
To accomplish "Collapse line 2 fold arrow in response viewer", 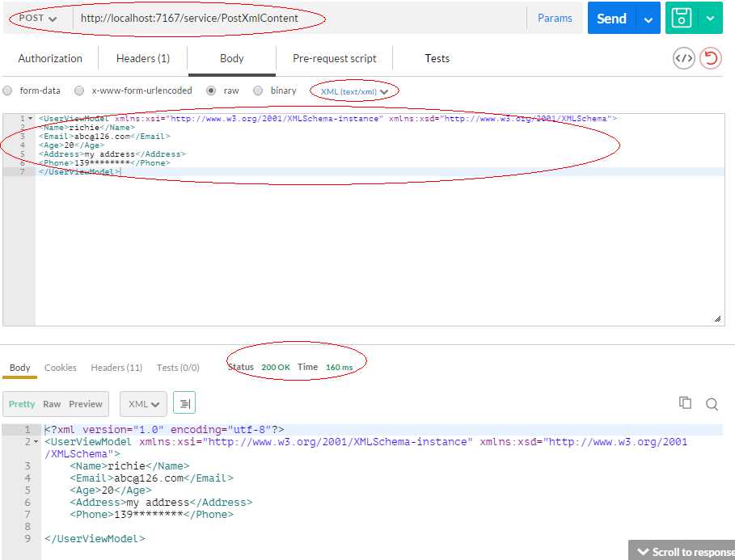I will [36, 442].
